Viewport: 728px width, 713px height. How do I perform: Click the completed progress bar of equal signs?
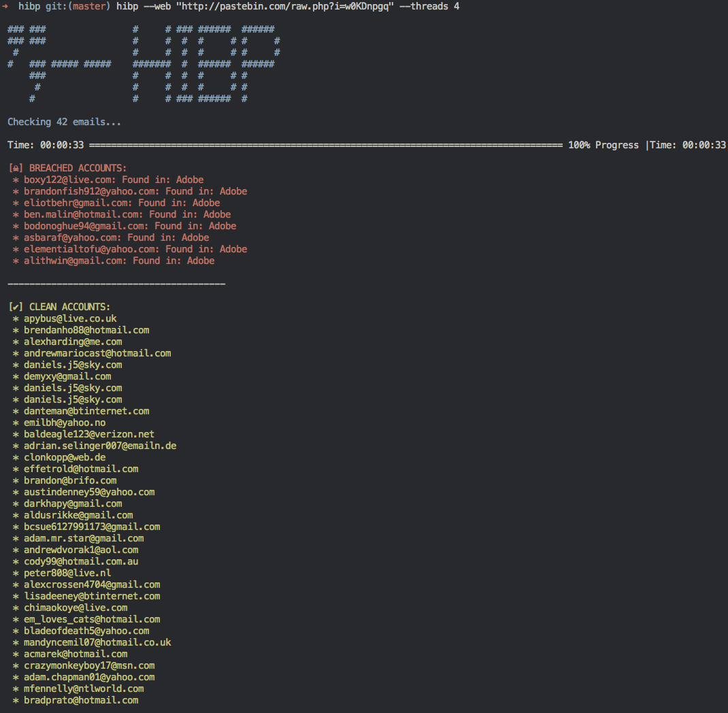pyautogui.click(x=325, y=146)
